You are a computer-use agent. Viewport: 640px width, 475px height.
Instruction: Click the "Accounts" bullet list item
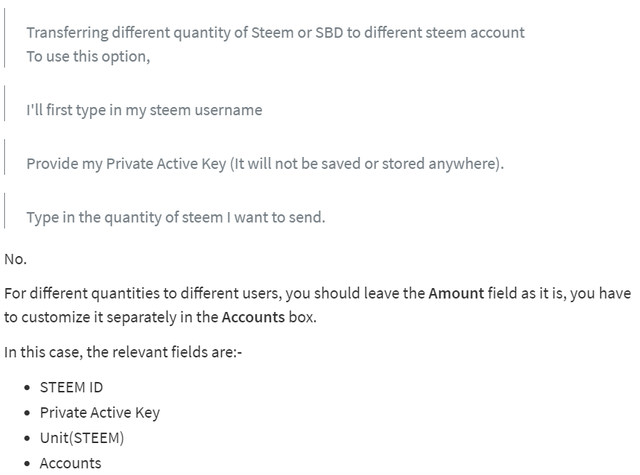pyautogui.click(x=71, y=463)
